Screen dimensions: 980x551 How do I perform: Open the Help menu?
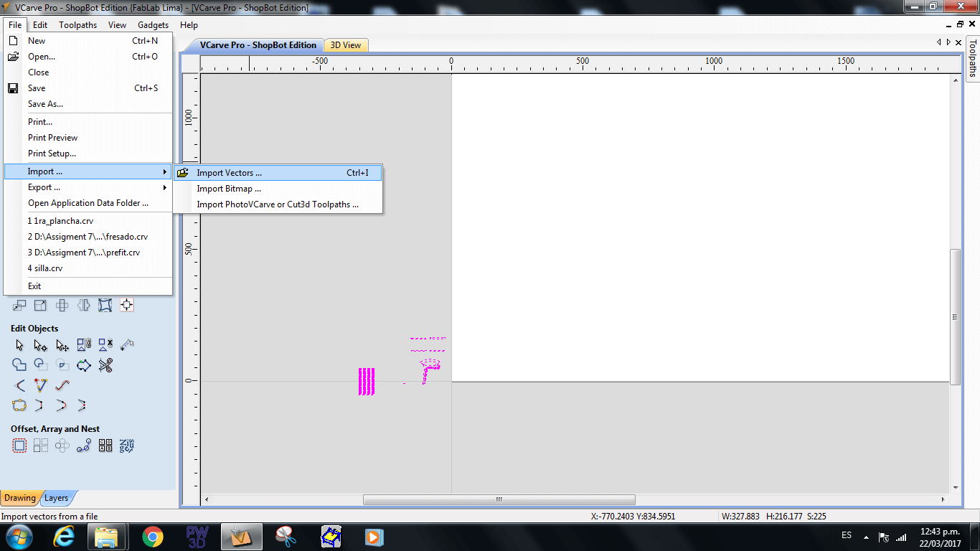pos(189,25)
